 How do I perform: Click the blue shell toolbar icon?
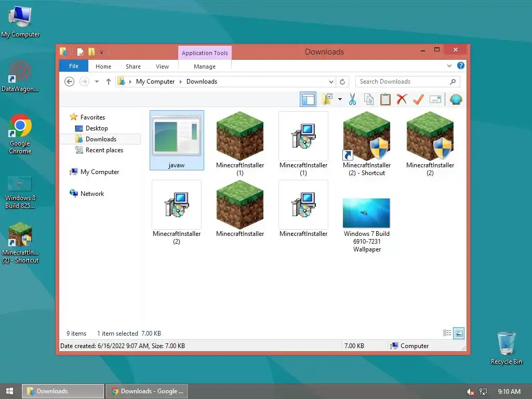click(x=456, y=99)
